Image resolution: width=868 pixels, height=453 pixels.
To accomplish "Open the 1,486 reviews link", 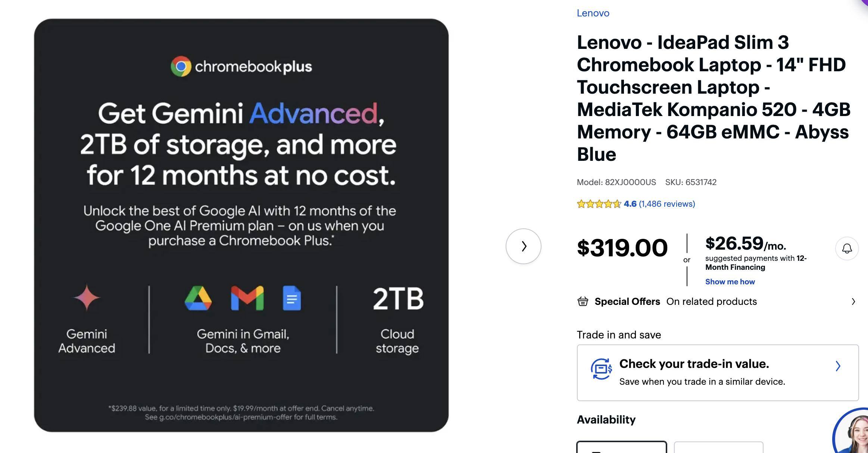I will (667, 204).
